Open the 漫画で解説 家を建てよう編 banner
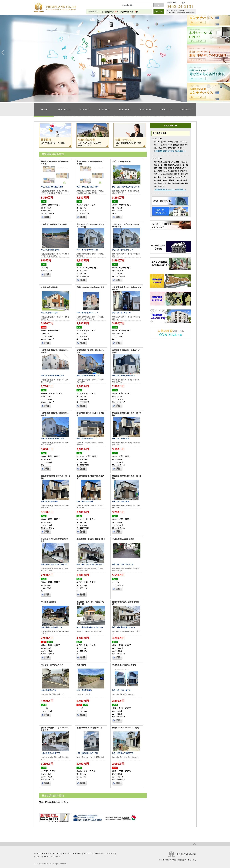 [170, 299]
